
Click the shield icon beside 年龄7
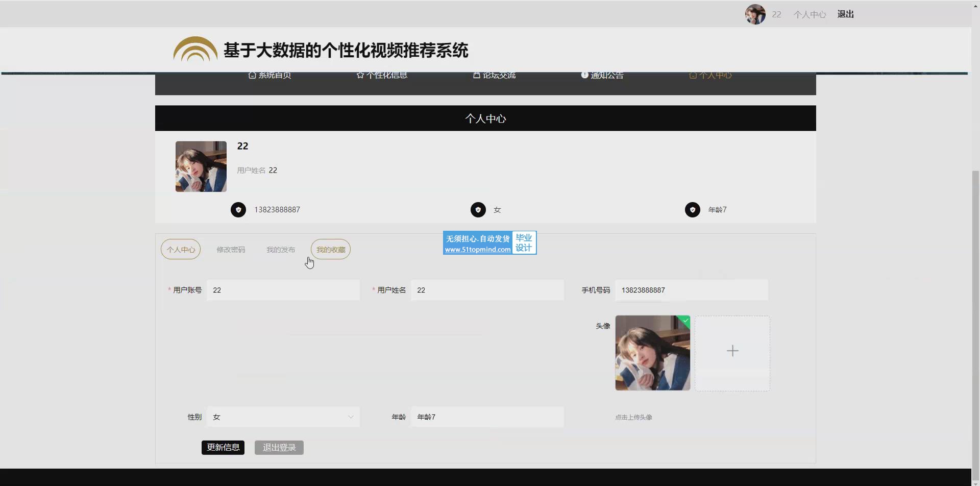(x=693, y=210)
